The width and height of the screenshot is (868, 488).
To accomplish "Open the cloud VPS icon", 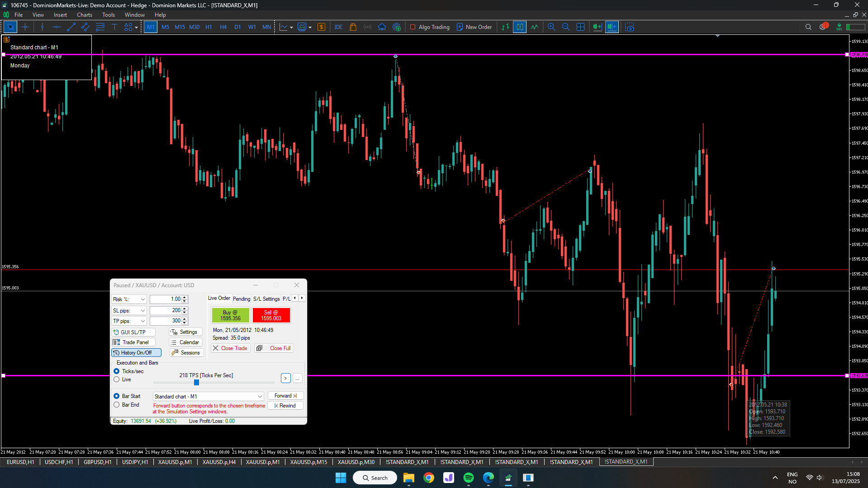I will pos(382,27).
